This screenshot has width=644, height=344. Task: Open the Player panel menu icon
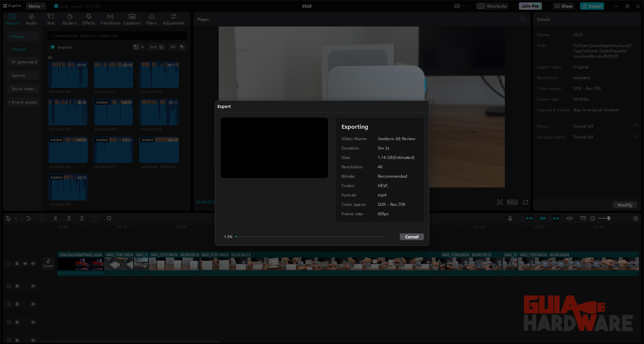[x=523, y=19]
